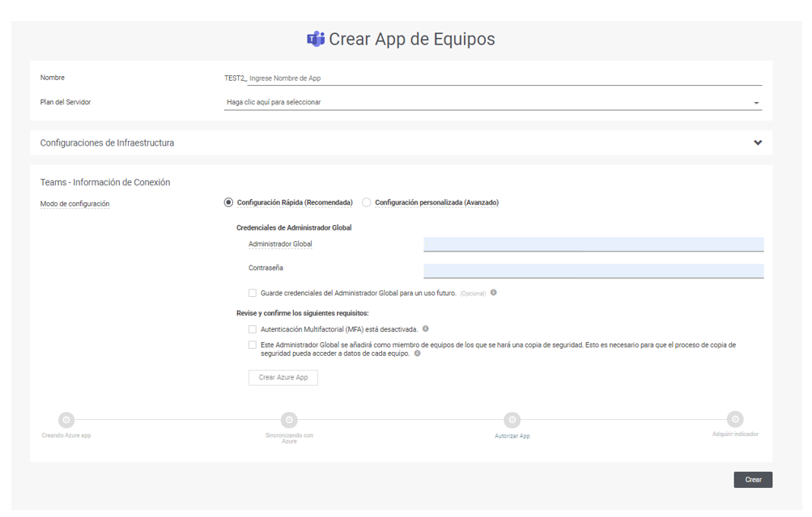Click info icon after 'seguridad pueda acceder' text
The width and height of the screenshot is (812, 517).
click(x=418, y=354)
